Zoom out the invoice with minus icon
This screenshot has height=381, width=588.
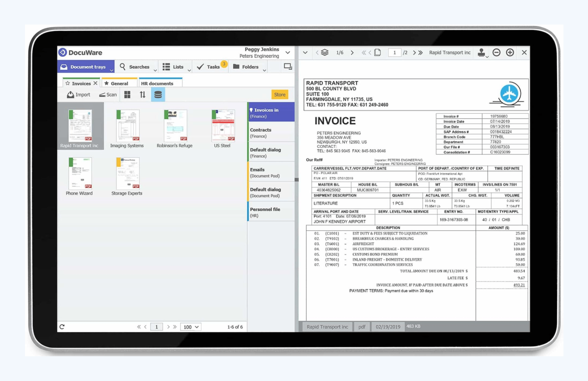[496, 52]
